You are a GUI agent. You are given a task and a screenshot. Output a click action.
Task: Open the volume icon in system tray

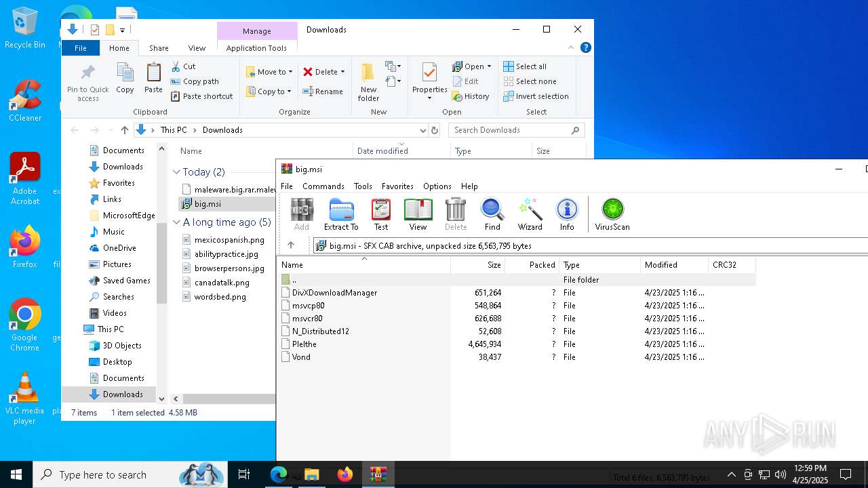[781, 474]
